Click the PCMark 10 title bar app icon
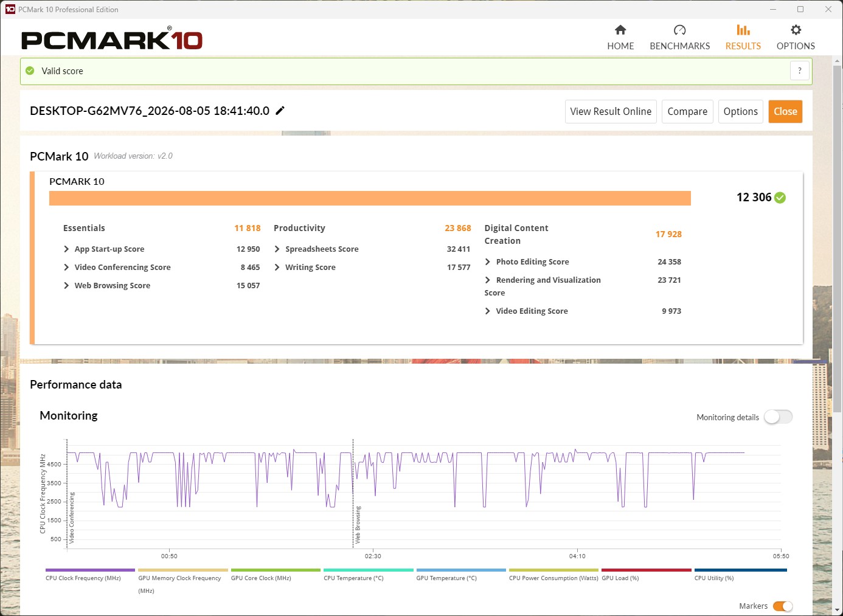The width and height of the screenshot is (843, 616). pos(10,9)
